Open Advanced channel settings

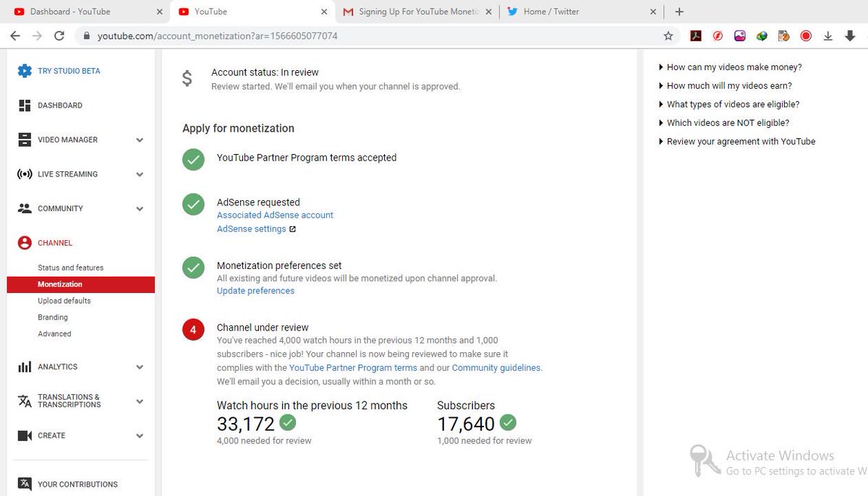click(x=55, y=334)
